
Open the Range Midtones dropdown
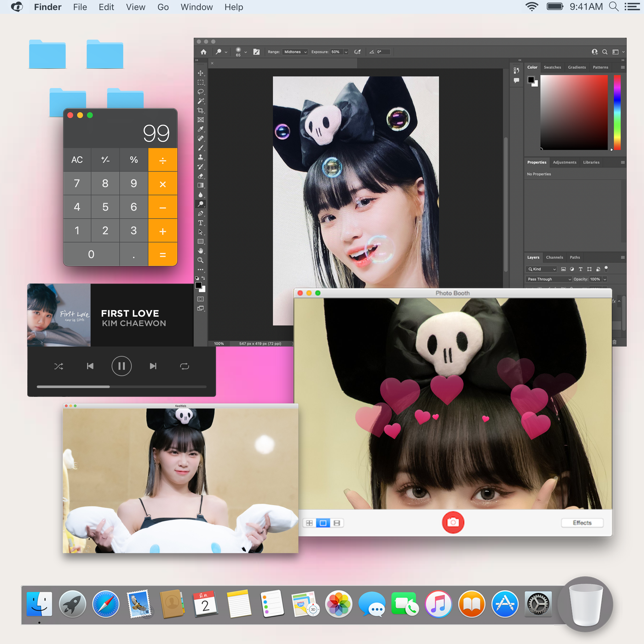[295, 52]
